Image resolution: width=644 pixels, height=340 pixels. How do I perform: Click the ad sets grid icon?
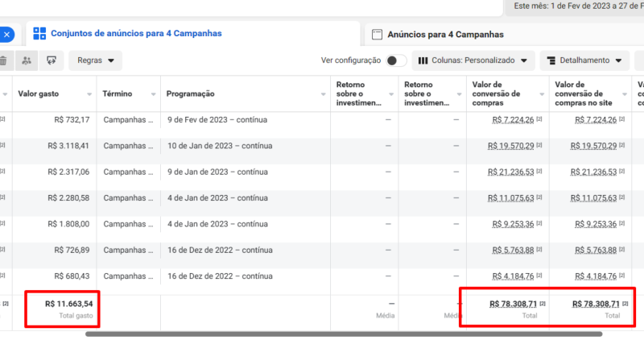tap(39, 33)
